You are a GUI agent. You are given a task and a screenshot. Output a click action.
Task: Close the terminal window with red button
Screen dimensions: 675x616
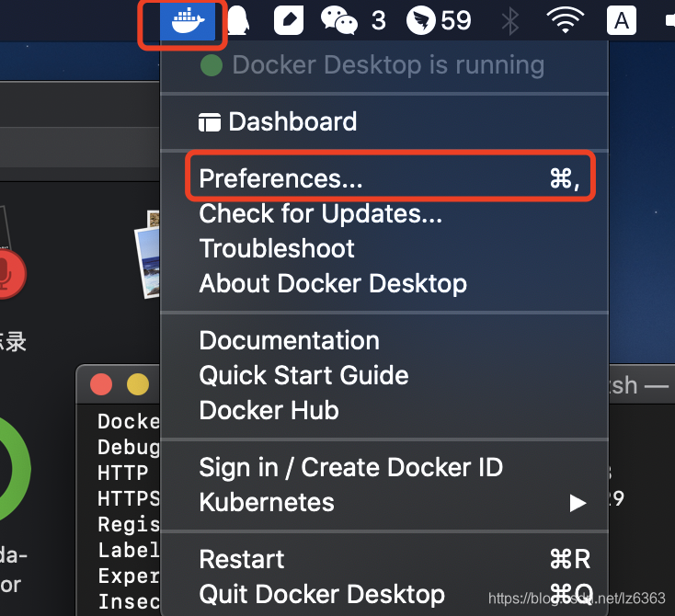coord(101,384)
